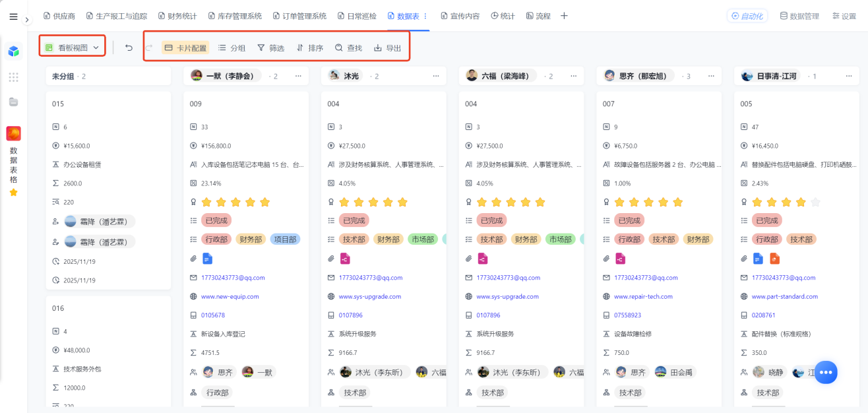This screenshot has height=413, width=868.
Task: Add a new tab with plus icon
Action: click(x=564, y=16)
